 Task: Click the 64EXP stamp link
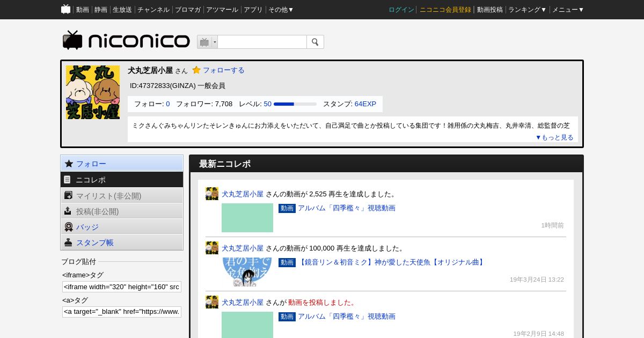pos(365,104)
